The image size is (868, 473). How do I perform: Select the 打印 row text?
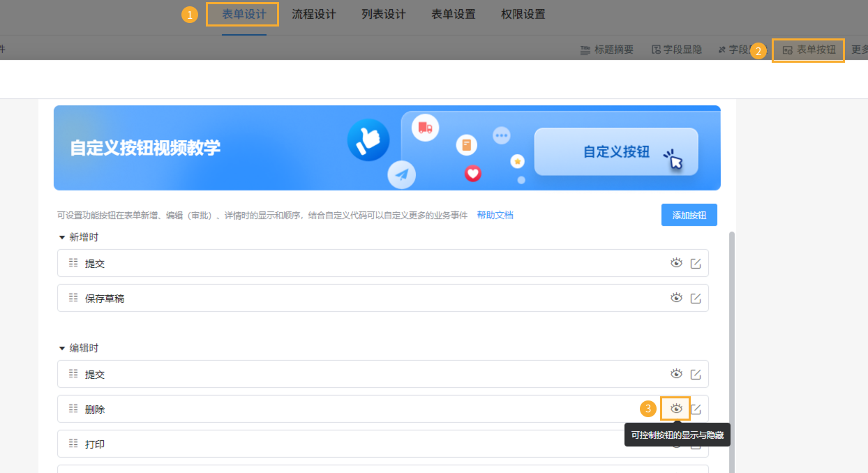coord(95,444)
